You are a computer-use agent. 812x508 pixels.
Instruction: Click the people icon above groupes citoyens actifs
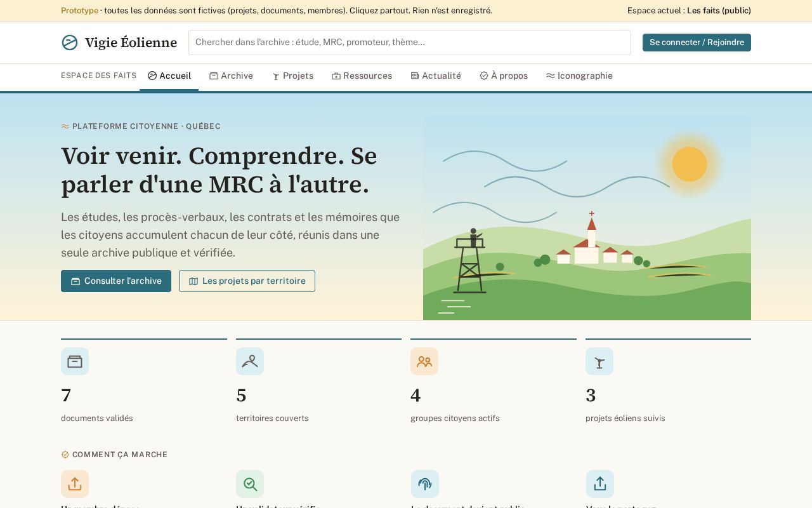click(x=424, y=361)
